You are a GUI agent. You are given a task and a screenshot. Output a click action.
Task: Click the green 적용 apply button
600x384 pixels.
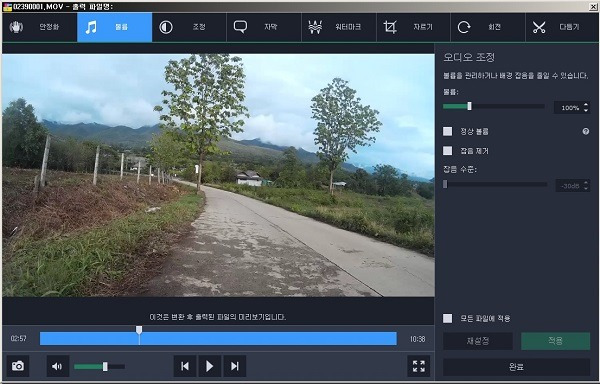555,341
